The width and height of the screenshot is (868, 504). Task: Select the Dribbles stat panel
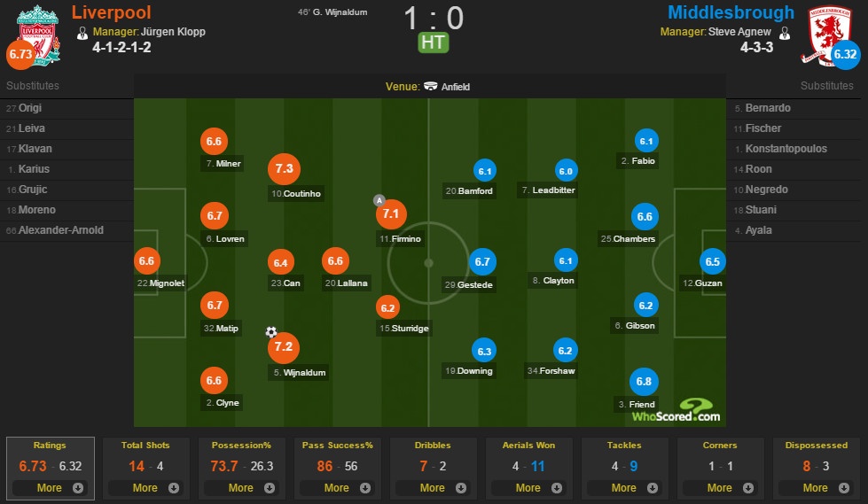point(433,468)
